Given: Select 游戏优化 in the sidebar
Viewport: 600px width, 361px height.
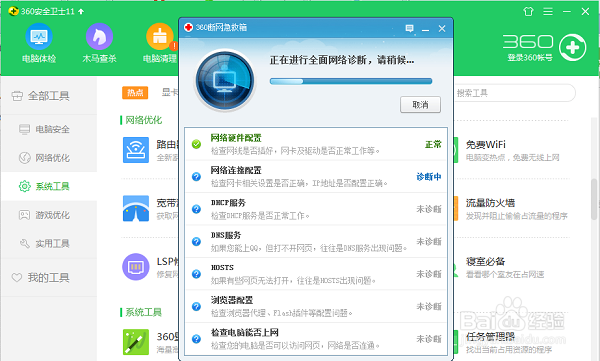Looking at the screenshot, I should [49, 215].
